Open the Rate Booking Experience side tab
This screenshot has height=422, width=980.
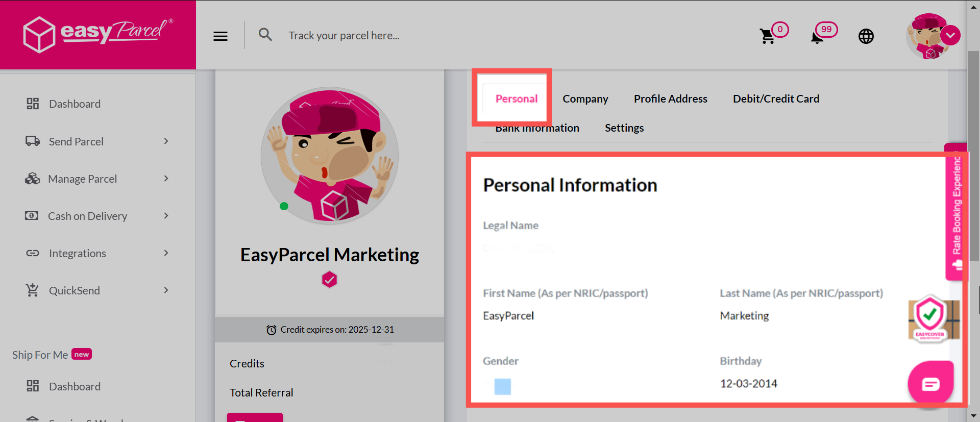(x=956, y=211)
